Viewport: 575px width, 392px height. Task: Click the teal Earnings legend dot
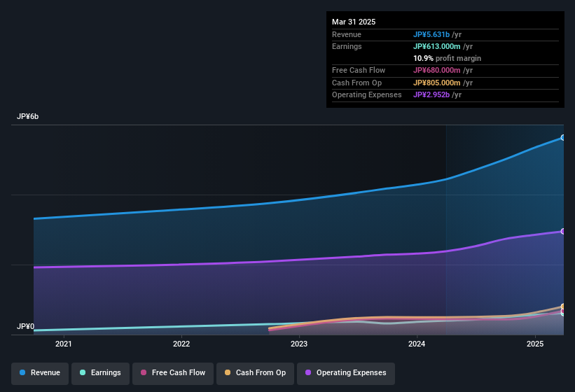pyautogui.click(x=83, y=372)
